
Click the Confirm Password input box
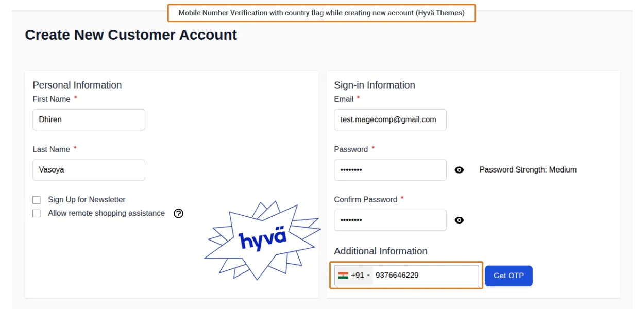pos(390,220)
